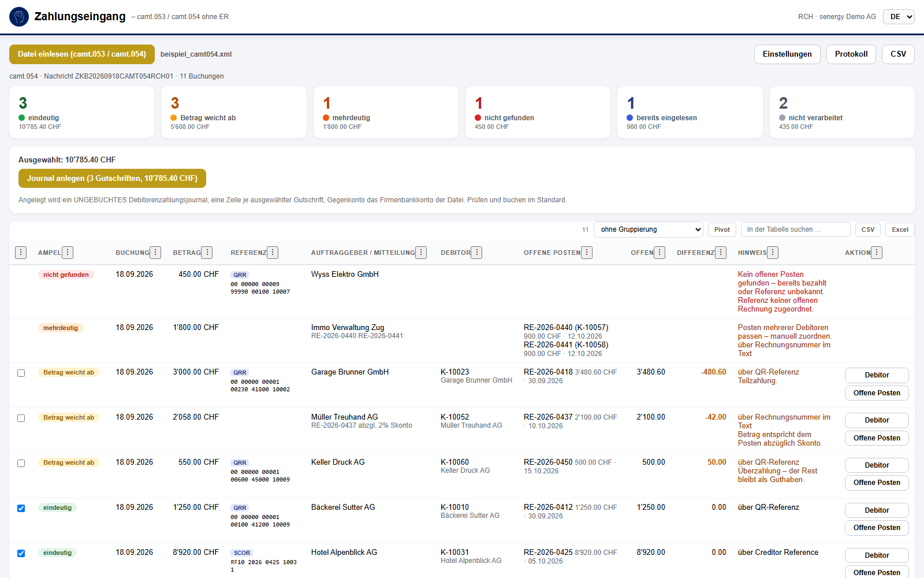Click the 'Ausgewählt: 10'785.40 CHF' label
924x578 pixels.
(67, 160)
